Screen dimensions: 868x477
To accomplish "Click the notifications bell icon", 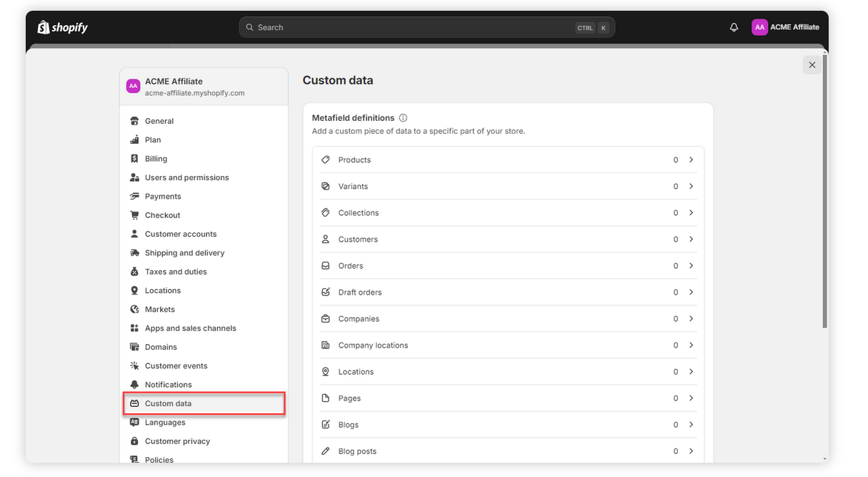I will click(x=734, y=27).
